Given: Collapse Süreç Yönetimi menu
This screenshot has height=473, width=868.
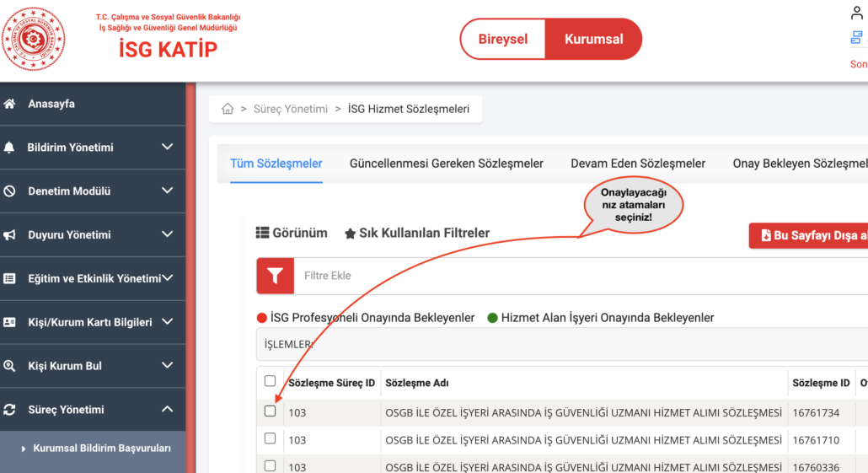Looking at the screenshot, I should click(x=167, y=410).
